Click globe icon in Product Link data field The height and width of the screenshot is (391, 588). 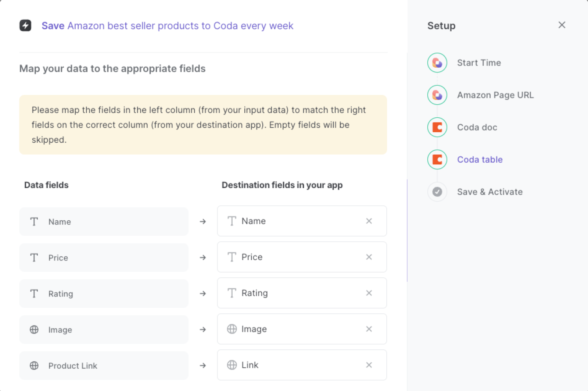point(34,366)
